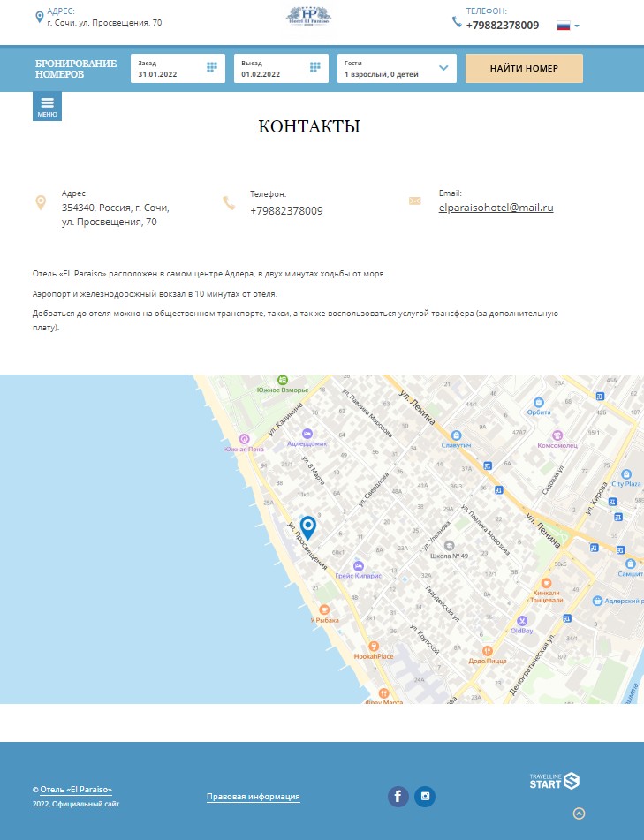644x840 pixels.
Task: Open Правовая информация footer link
Action: [x=254, y=797]
